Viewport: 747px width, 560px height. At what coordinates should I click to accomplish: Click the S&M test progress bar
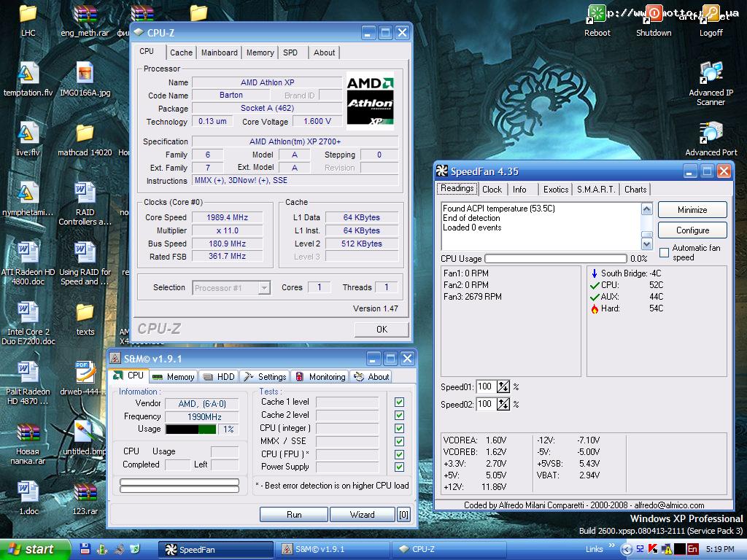(179, 486)
